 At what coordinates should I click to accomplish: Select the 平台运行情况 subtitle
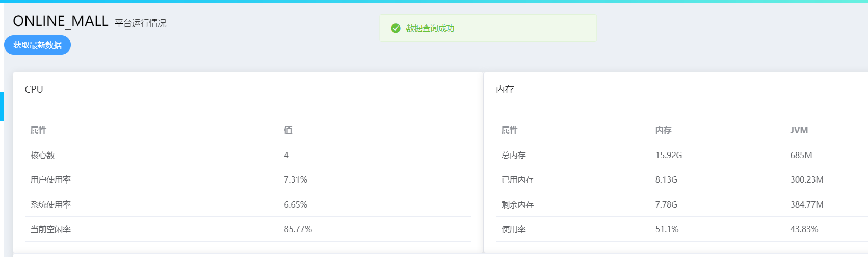click(141, 23)
